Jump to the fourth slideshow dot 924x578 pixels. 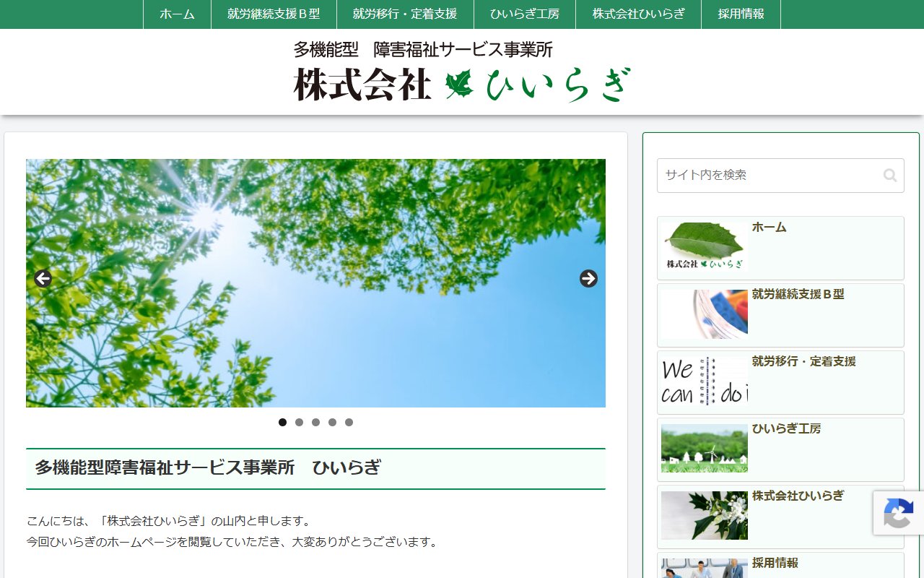click(332, 422)
